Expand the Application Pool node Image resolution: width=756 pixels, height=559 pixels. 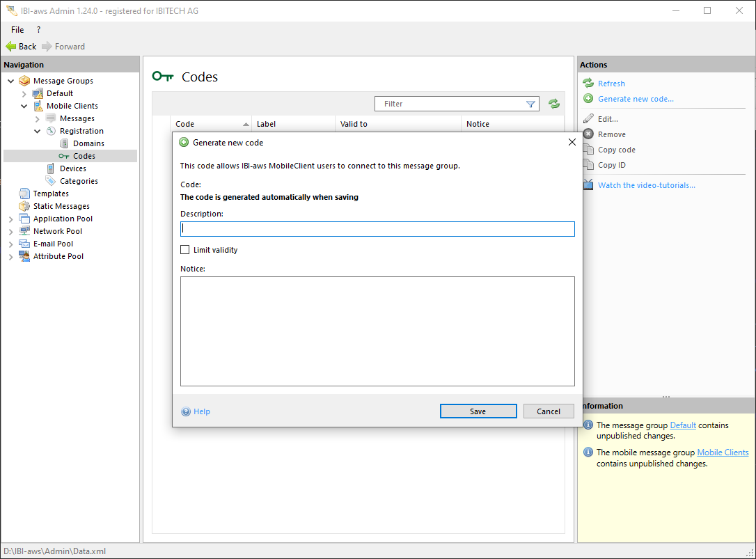point(11,219)
